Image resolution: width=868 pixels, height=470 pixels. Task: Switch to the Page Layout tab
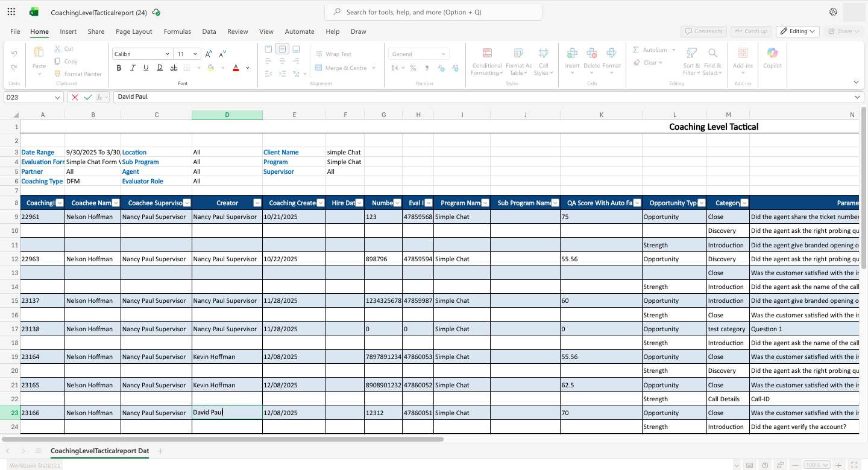pos(134,31)
